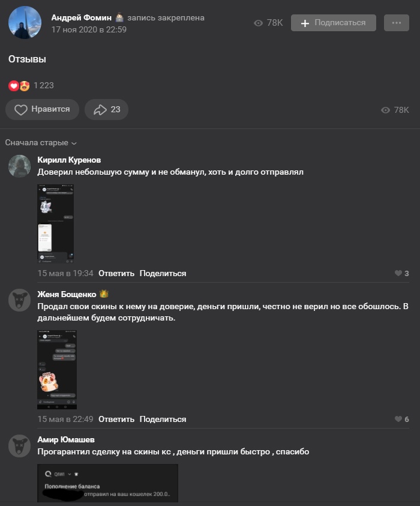The image size is (420, 506).
Task: Open the three-dots post options menu
Action: click(x=396, y=23)
